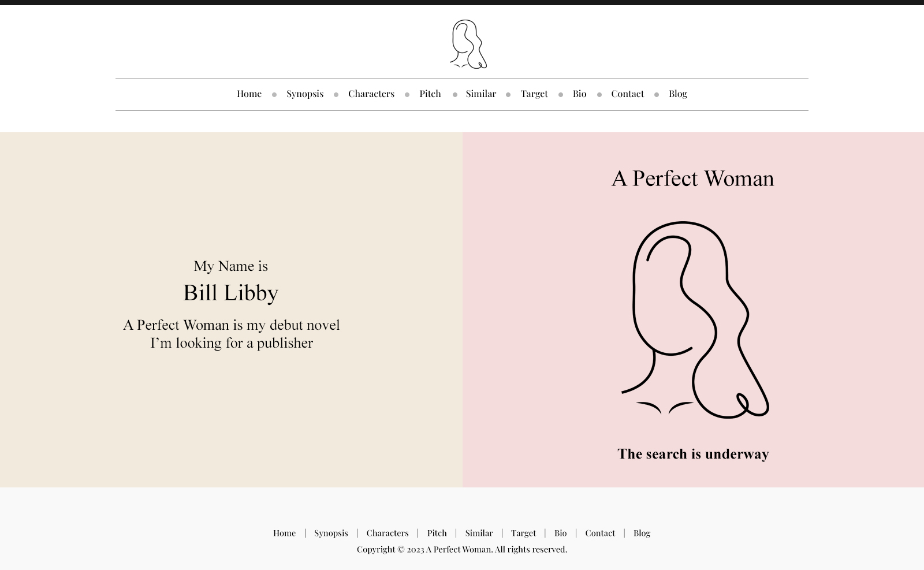Screen dimensions: 924x570
Task: Select Pitch in the top navigation bar
Action: tap(430, 94)
